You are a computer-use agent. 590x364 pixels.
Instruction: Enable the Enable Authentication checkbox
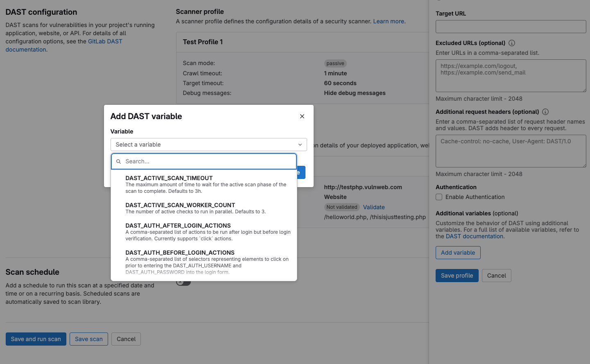(x=439, y=197)
